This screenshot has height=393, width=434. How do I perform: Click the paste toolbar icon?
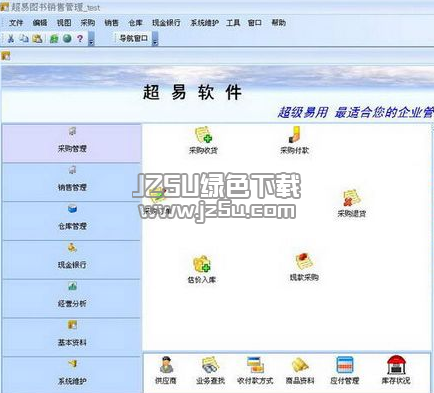(x=37, y=38)
